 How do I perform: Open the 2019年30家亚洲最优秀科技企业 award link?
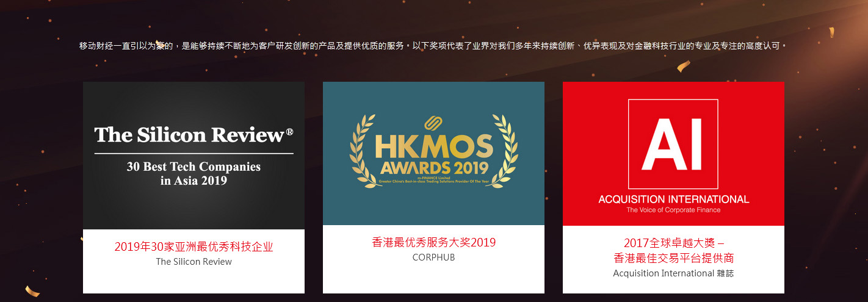point(193,247)
